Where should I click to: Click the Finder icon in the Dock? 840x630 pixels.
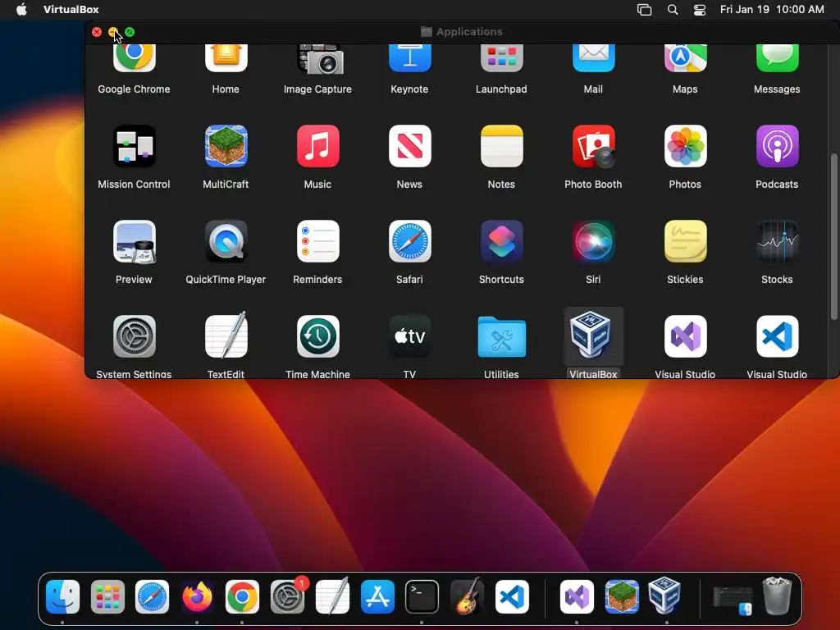pos(62,596)
